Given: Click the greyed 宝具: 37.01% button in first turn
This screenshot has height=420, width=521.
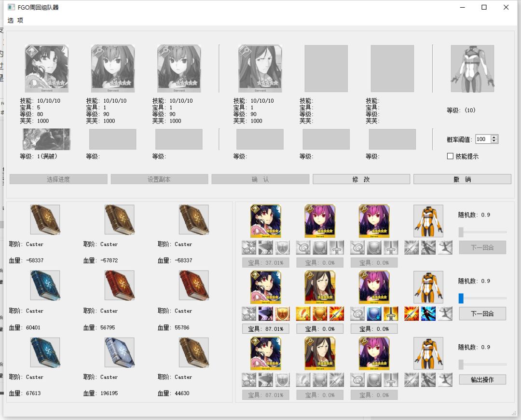Looking at the screenshot, I should (x=265, y=263).
